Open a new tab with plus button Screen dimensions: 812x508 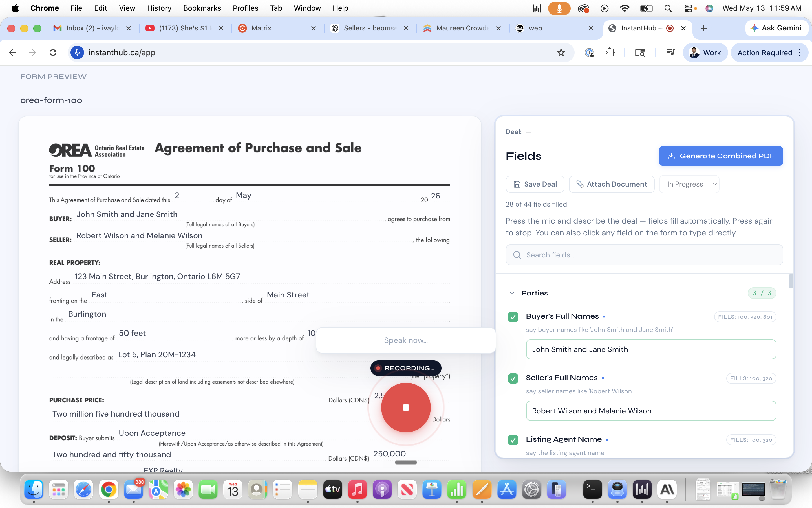coord(704,28)
